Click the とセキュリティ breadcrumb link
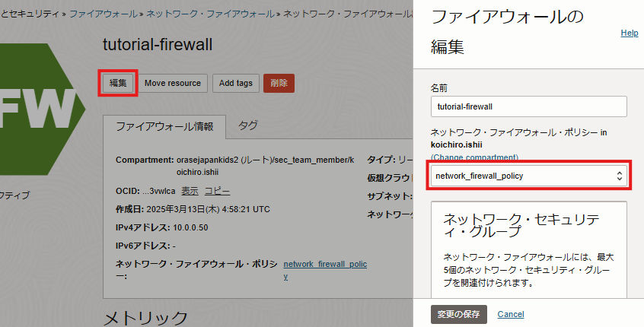The width and height of the screenshot is (644, 327). (x=30, y=14)
